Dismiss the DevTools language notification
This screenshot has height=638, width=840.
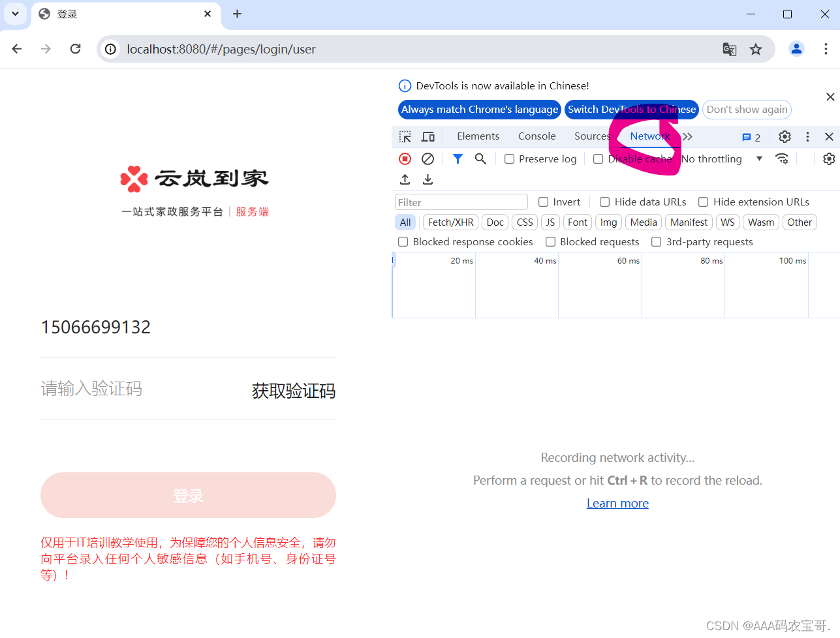point(830,97)
